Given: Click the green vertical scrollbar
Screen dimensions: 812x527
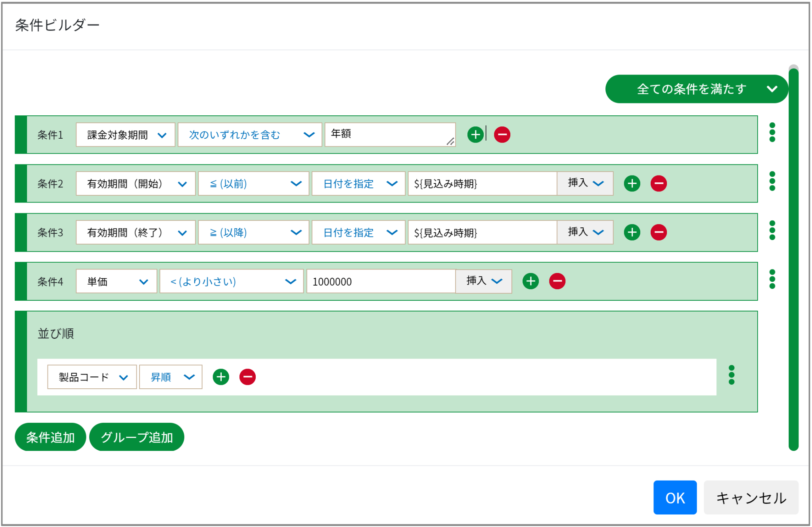Looking at the screenshot, I should [793, 260].
